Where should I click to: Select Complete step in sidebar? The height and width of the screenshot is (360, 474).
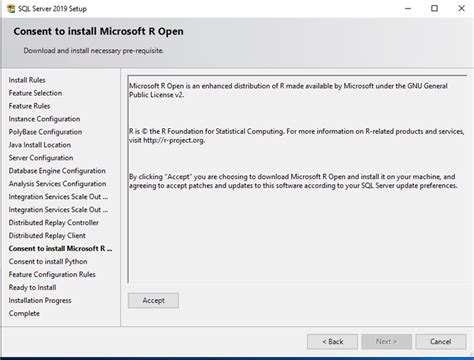[x=24, y=314]
